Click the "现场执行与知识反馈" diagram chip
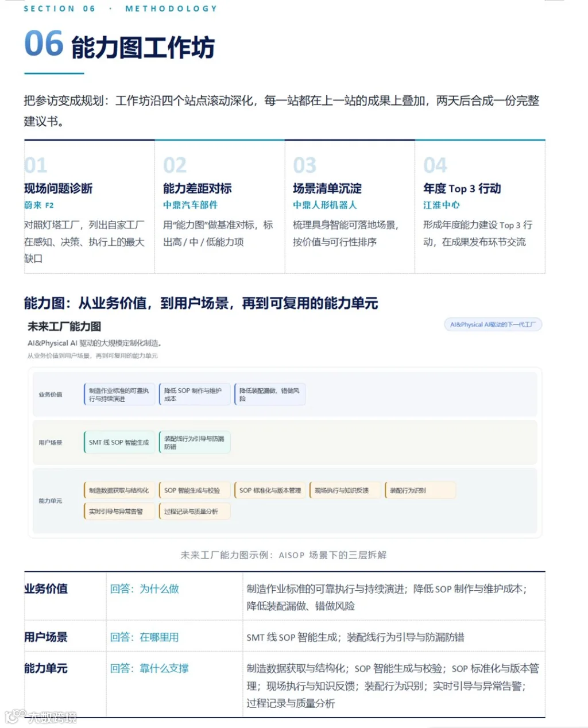 point(345,490)
